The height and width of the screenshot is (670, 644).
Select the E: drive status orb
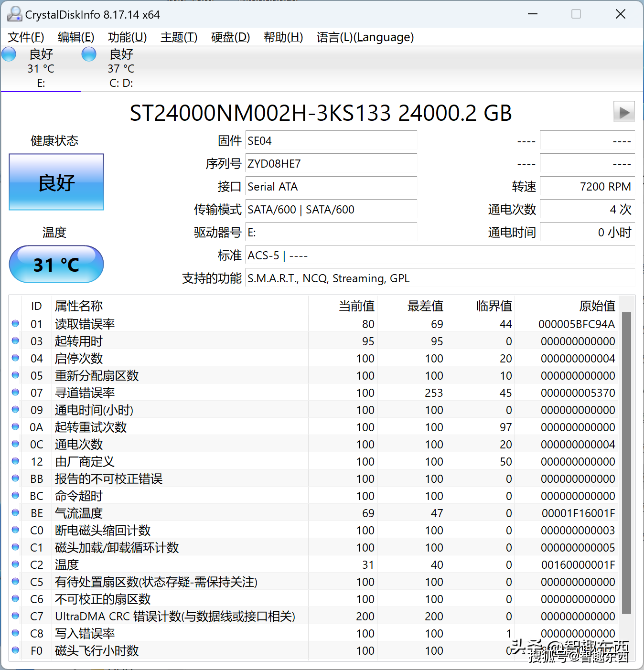pyautogui.click(x=9, y=54)
